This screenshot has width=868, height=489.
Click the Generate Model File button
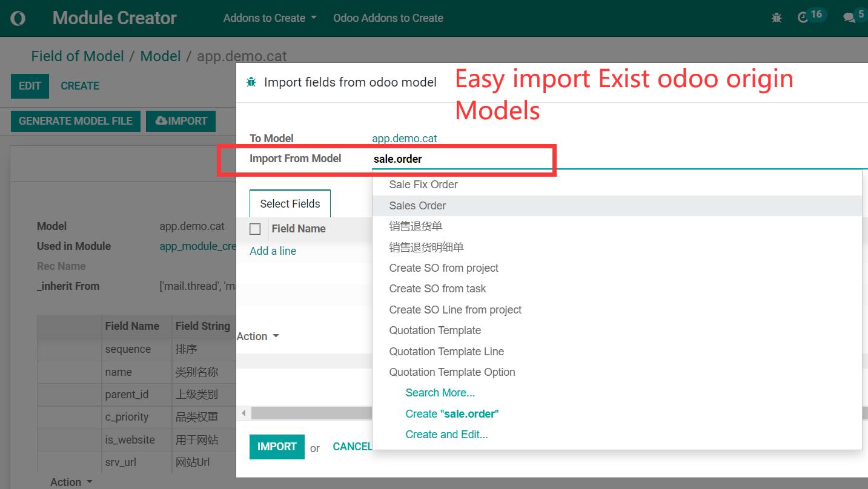(76, 121)
